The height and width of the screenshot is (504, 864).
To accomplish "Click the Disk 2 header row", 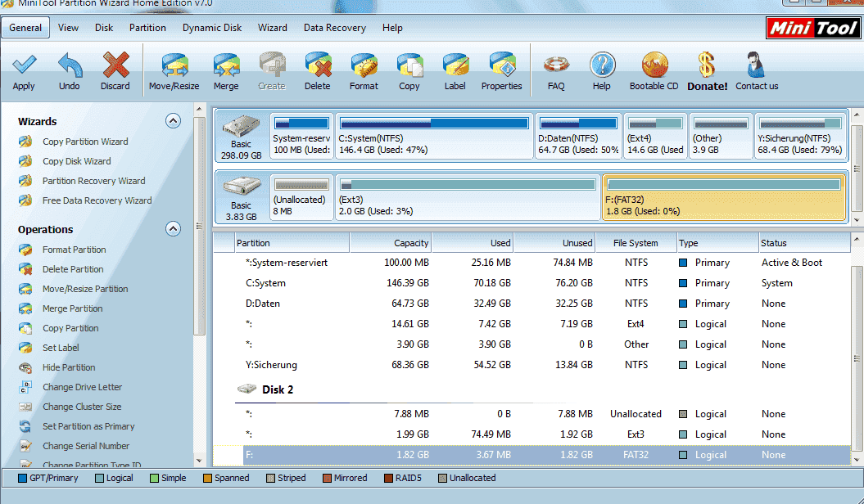I will click(x=532, y=389).
